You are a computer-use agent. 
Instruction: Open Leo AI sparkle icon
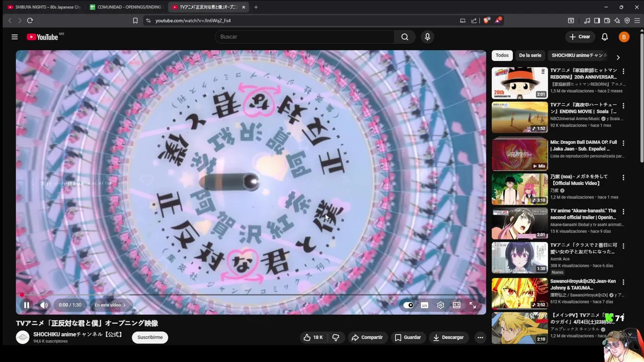click(617, 21)
